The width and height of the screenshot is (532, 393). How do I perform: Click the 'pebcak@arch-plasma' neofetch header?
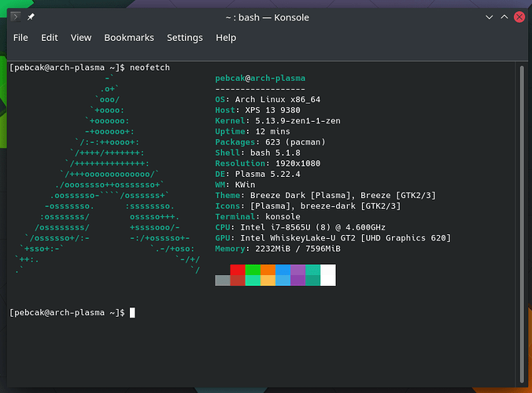tap(260, 79)
